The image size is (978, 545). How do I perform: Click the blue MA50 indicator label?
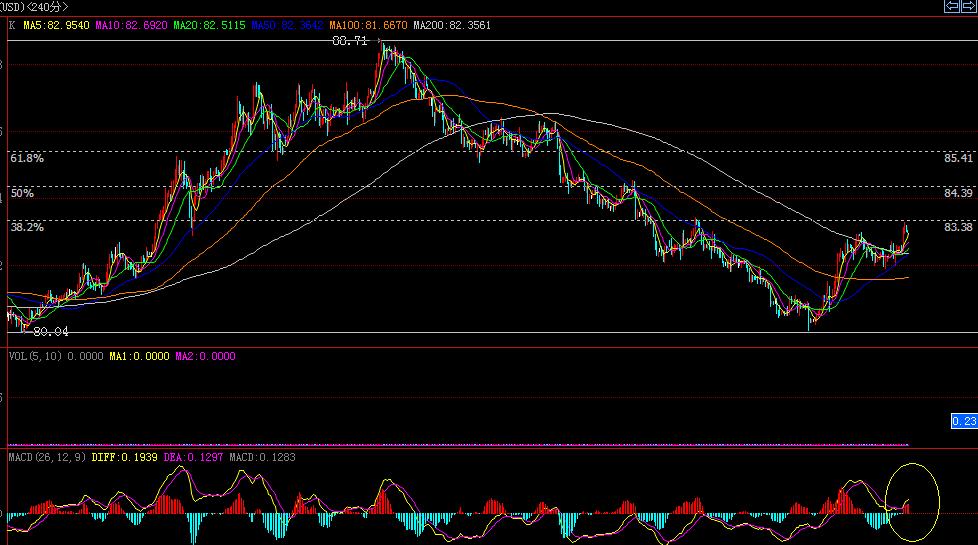pos(287,26)
